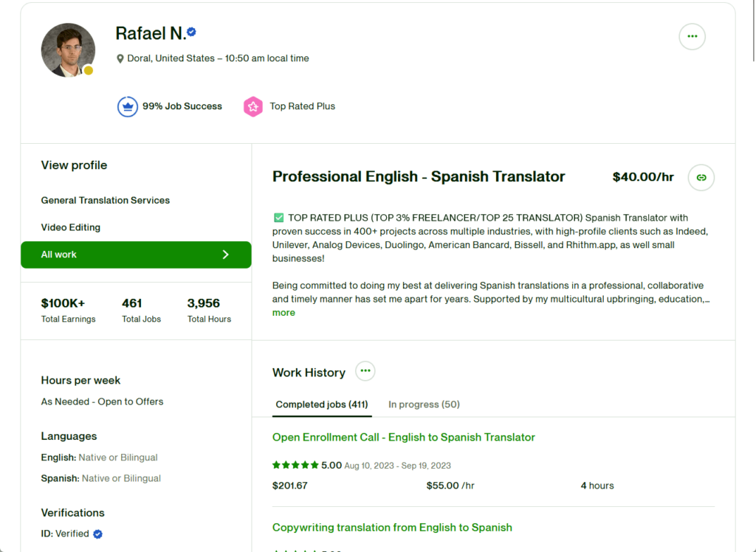Click the Job Success crown badge icon
756x552 pixels.
click(128, 106)
